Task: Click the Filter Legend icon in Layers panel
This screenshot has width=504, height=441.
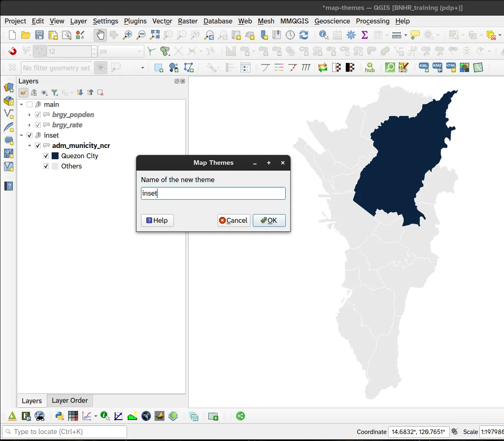Action: (x=54, y=93)
